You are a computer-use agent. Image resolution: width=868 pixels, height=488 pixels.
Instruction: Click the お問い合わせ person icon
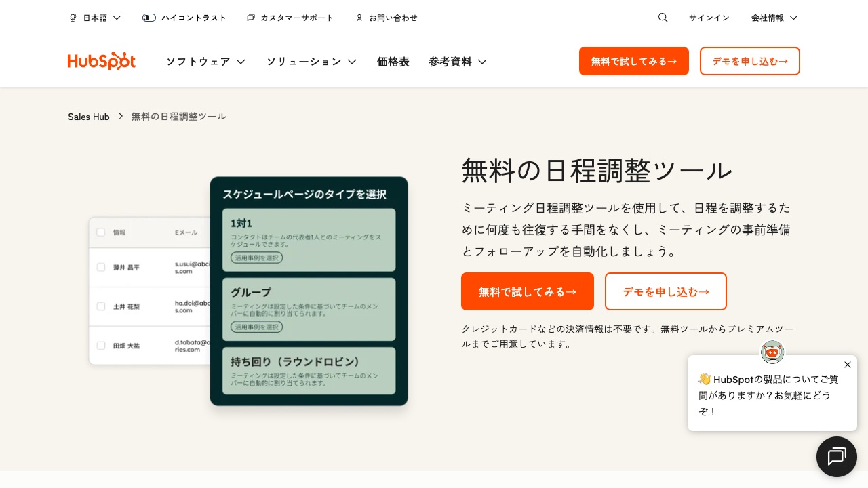(359, 18)
